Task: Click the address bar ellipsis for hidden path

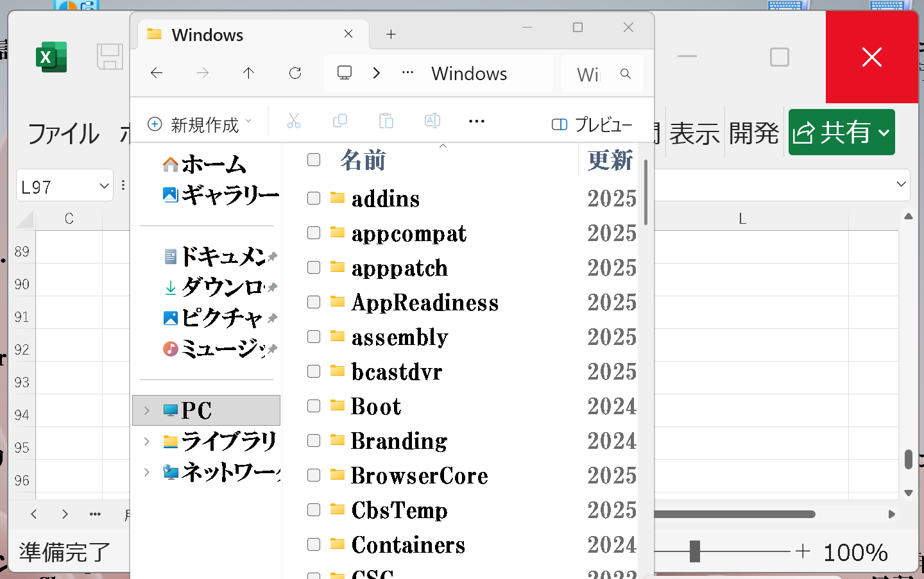Action: [407, 72]
